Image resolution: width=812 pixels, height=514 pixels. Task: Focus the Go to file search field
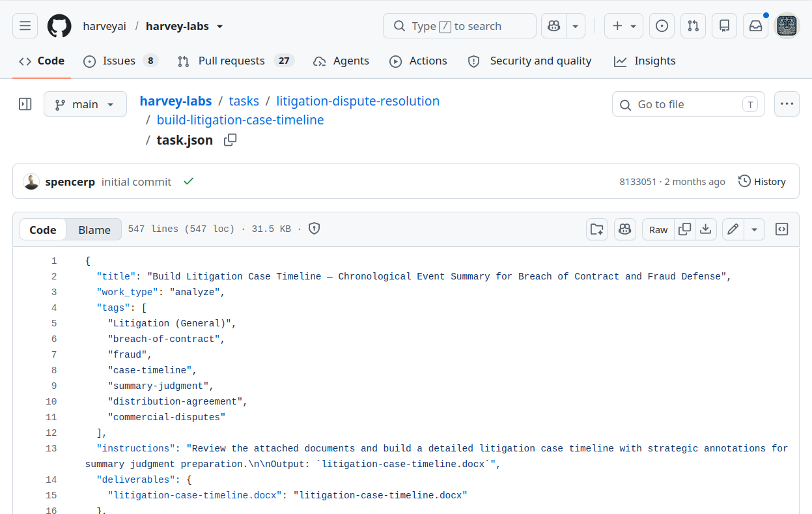coord(688,104)
